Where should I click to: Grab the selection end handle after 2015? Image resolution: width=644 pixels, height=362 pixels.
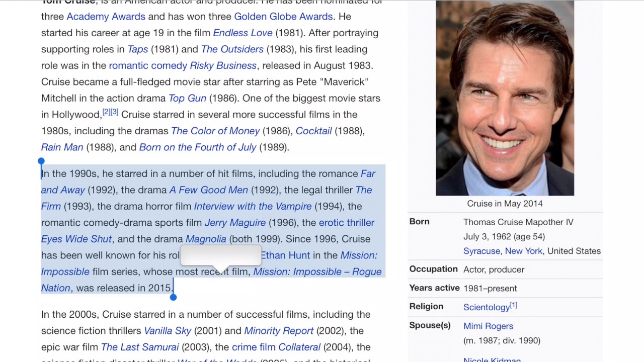[173, 297]
